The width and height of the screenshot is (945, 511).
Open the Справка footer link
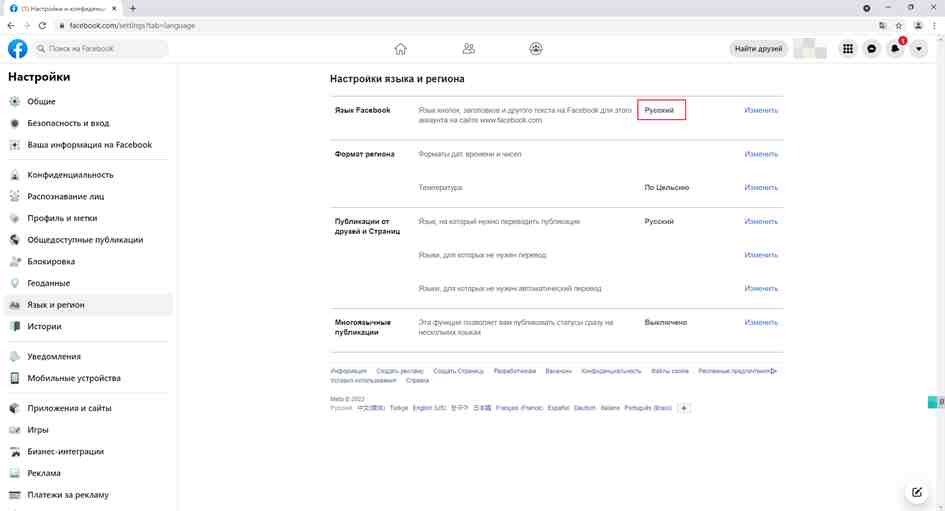[417, 381]
